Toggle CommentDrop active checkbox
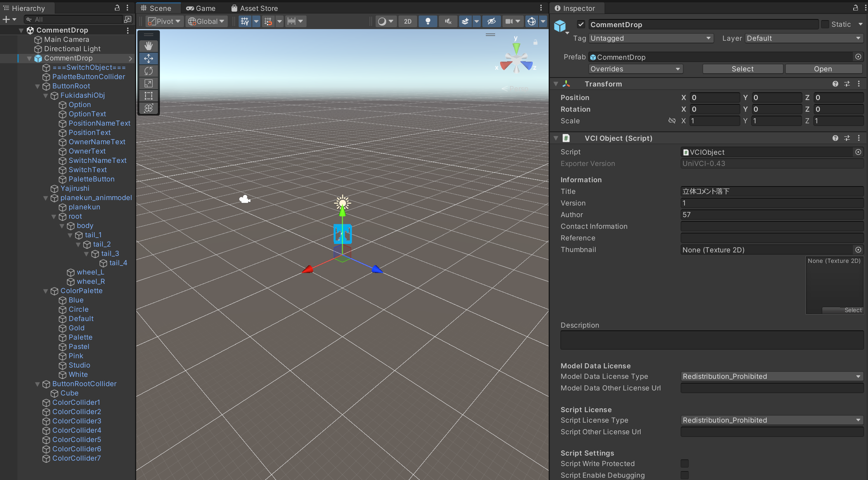The width and height of the screenshot is (868, 480). 581,24
